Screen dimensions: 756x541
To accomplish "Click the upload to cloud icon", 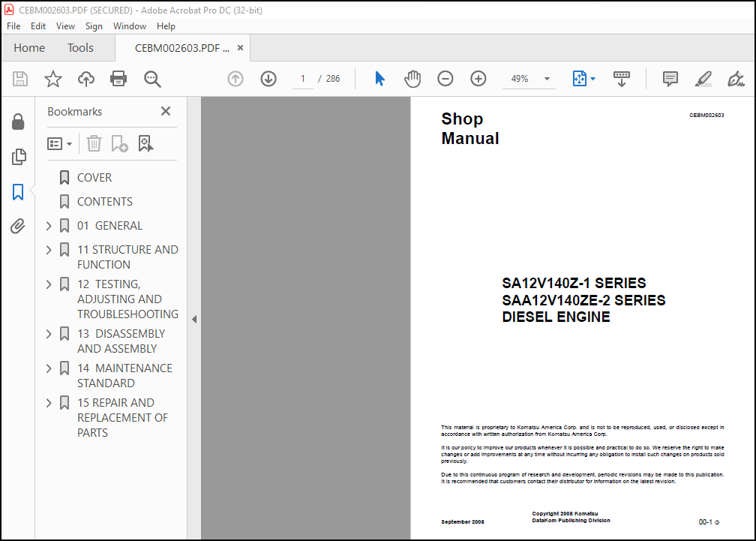I will 86,79.
